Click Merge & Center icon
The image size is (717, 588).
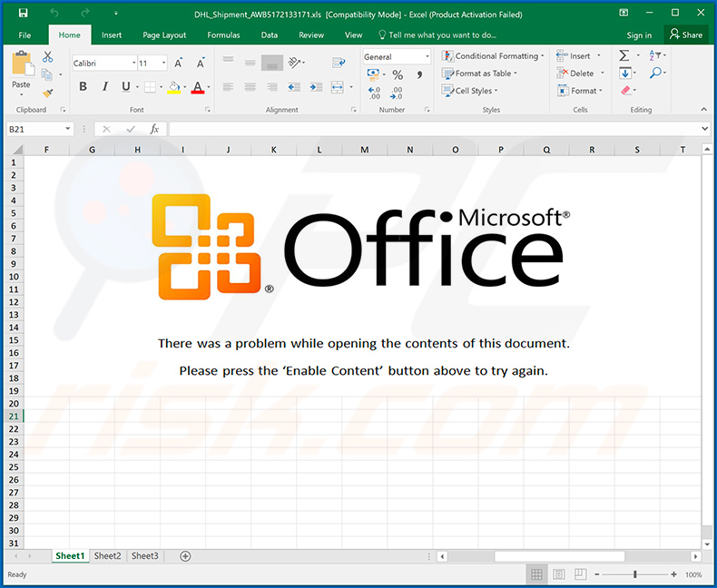[338, 87]
